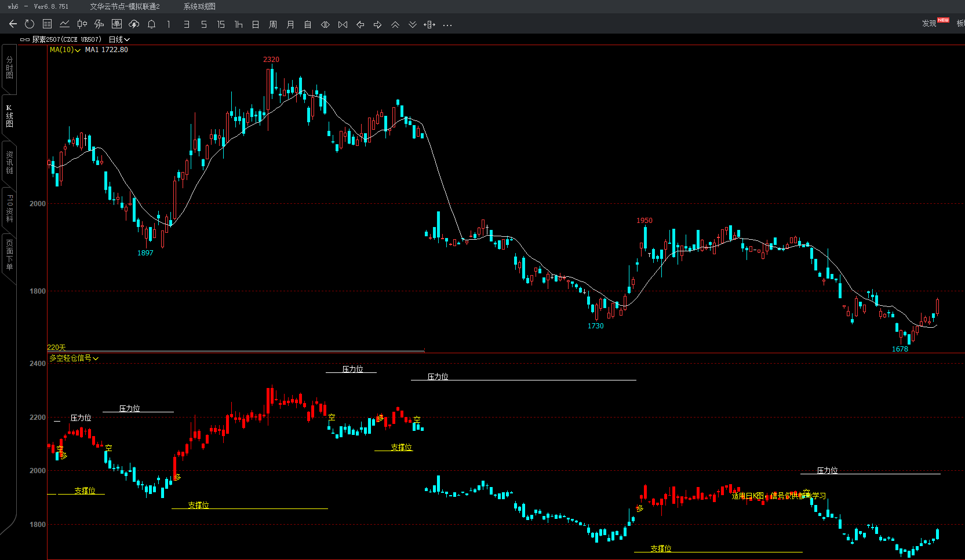Open the F10资料 side tab
The width and height of the screenshot is (965, 560).
[9, 208]
